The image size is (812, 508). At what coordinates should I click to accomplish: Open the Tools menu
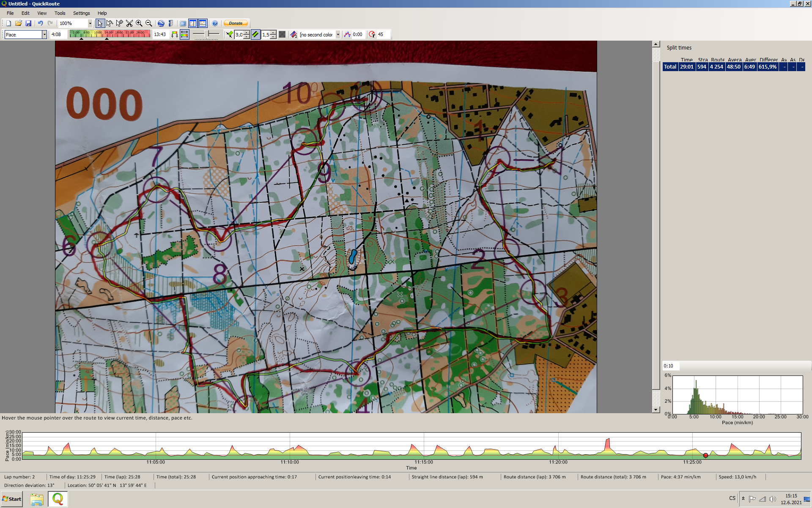pyautogui.click(x=60, y=13)
